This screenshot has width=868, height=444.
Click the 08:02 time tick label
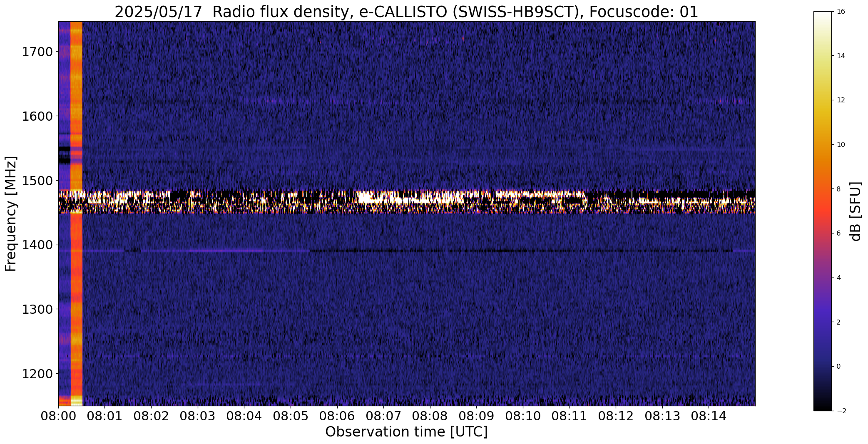[152, 416]
